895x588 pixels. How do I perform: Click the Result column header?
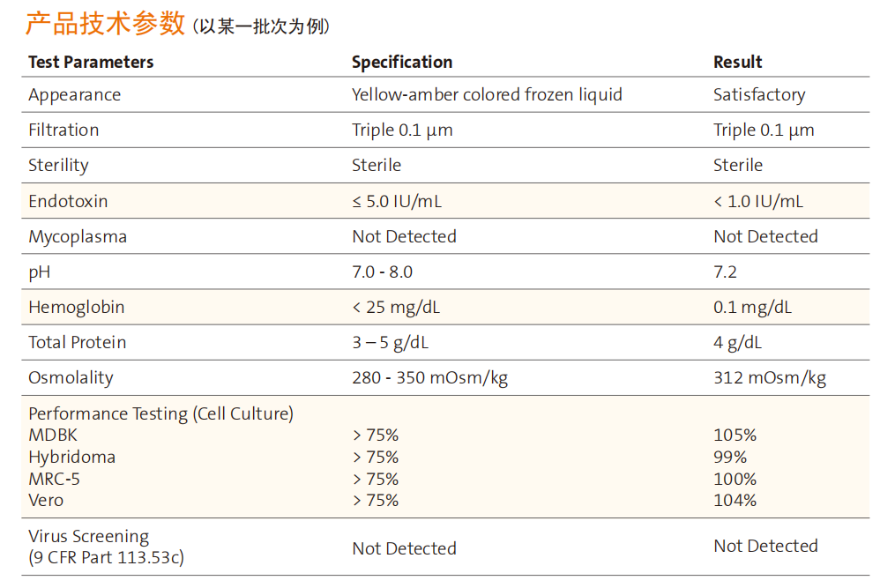click(x=737, y=62)
